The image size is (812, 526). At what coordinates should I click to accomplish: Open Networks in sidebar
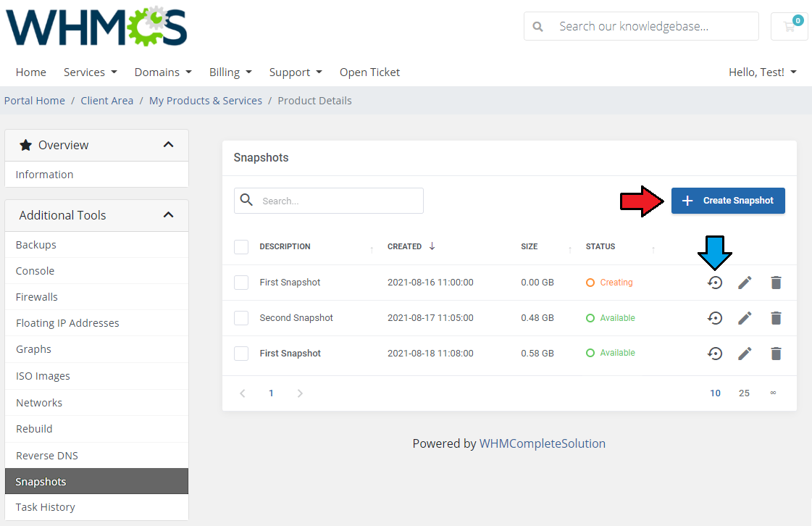96,403
